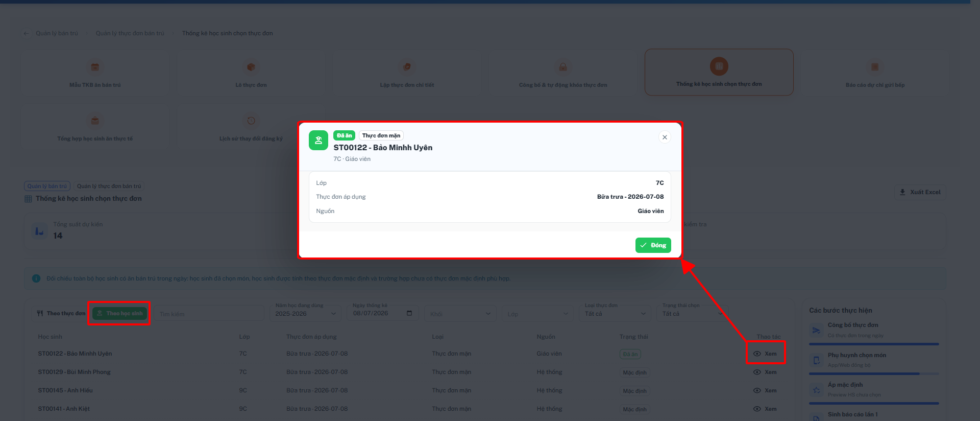Click the Tìm kiếm search field
Screen dimensions: 980x421
pyautogui.click(x=209, y=314)
